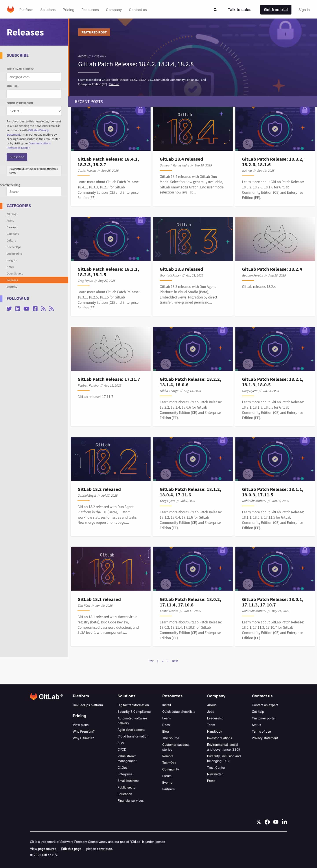This screenshot has width=317, height=868.
Task: Open the LinkedIn icon under Follow Us
Action: pyautogui.click(x=18, y=309)
